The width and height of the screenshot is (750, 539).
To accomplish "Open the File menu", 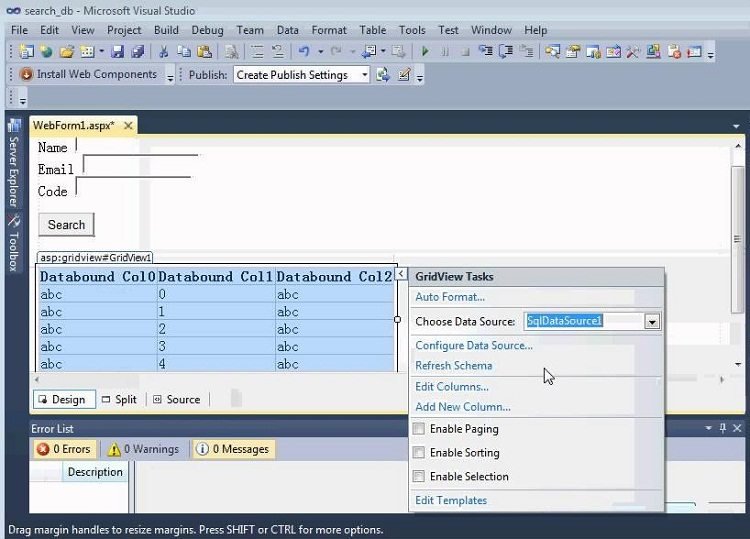I will pyautogui.click(x=19, y=30).
